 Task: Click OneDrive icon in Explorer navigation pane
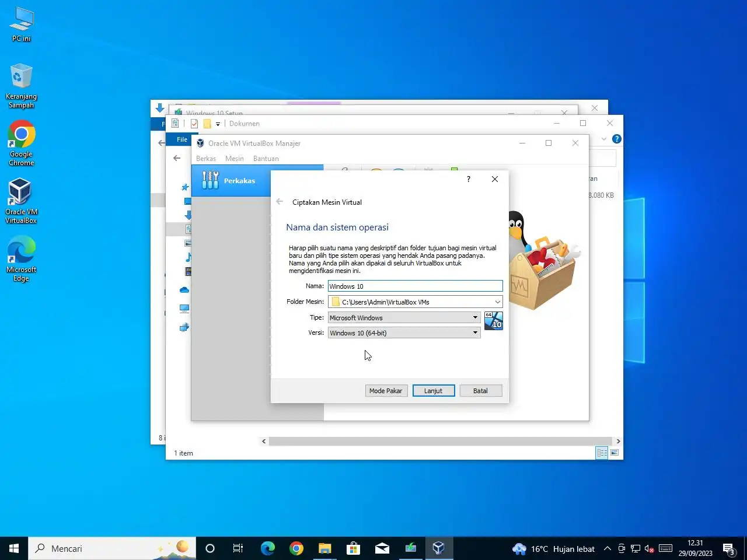coord(184,290)
